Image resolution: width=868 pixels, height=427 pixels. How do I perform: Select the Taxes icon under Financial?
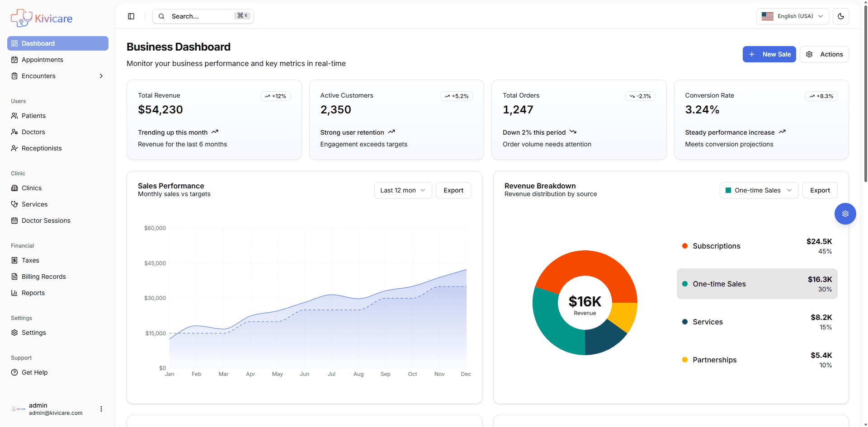coord(14,260)
